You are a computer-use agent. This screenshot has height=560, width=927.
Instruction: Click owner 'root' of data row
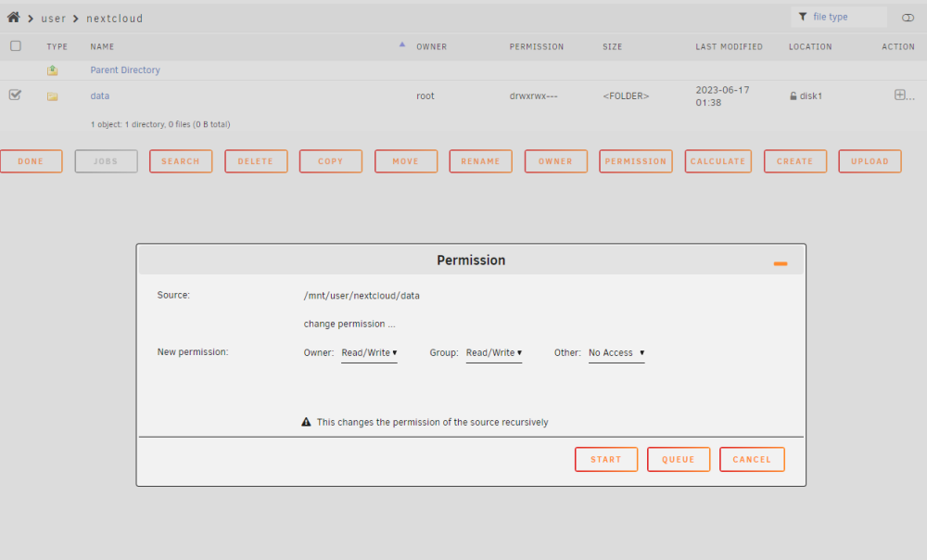coord(425,95)
